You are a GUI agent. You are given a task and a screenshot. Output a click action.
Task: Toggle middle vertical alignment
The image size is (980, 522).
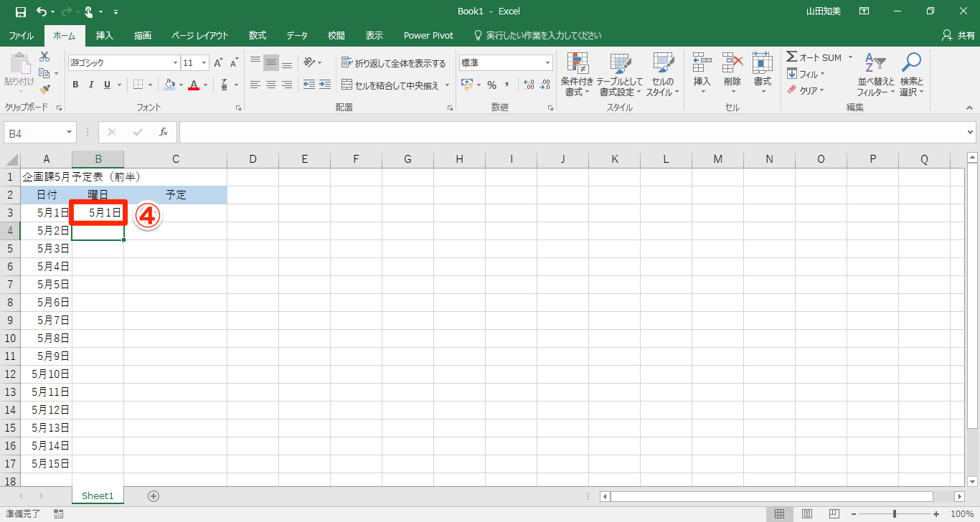[271, 63]
